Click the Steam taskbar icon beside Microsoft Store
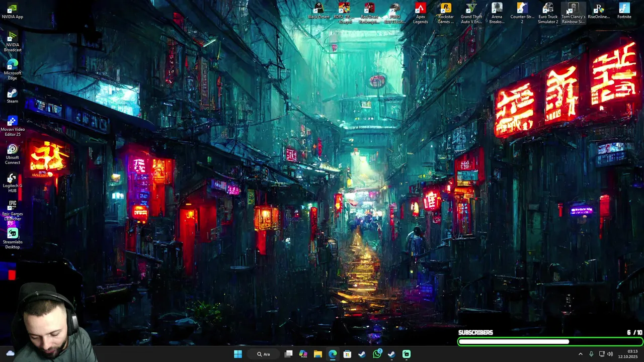 (x=362, y=354)
